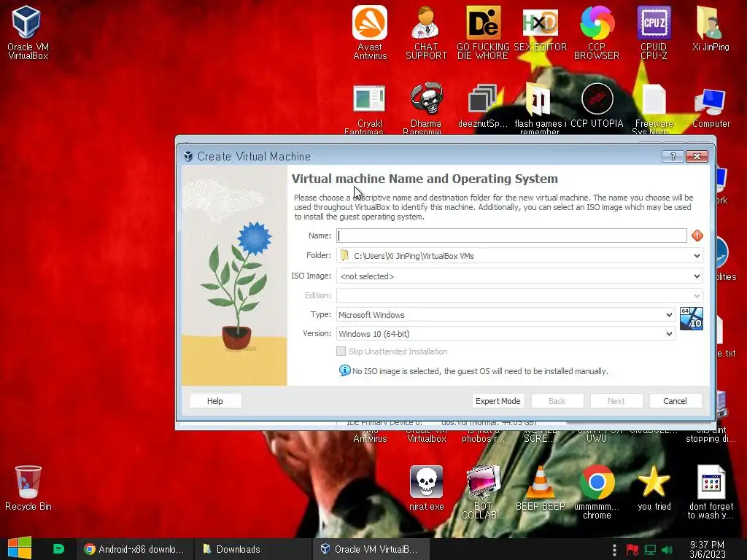
Task: Click the green taskbar icon next to Start
Action: tap(58, 549)
